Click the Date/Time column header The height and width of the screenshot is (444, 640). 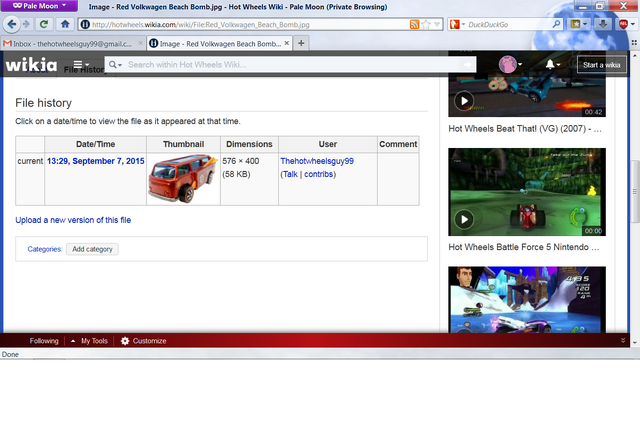pos(96,144)
